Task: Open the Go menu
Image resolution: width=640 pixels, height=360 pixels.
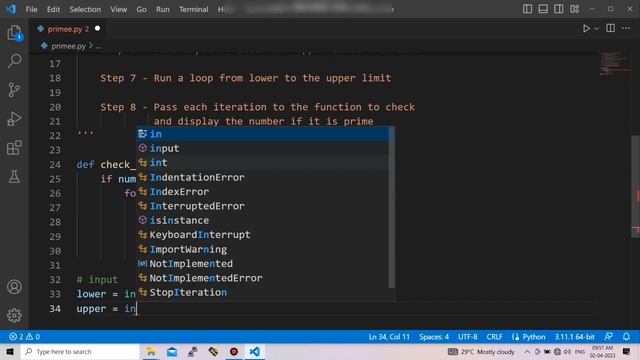Action: click(141, 9)
